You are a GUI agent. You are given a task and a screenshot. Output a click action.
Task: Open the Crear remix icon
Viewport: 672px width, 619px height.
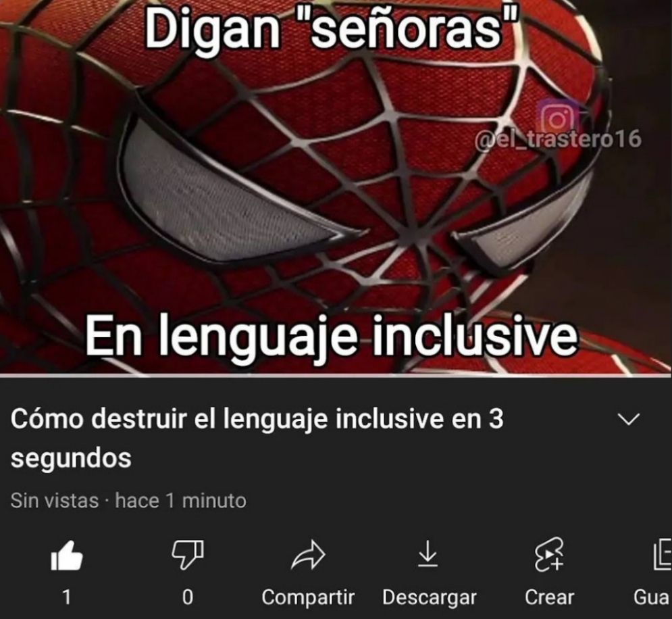point(550,555)
